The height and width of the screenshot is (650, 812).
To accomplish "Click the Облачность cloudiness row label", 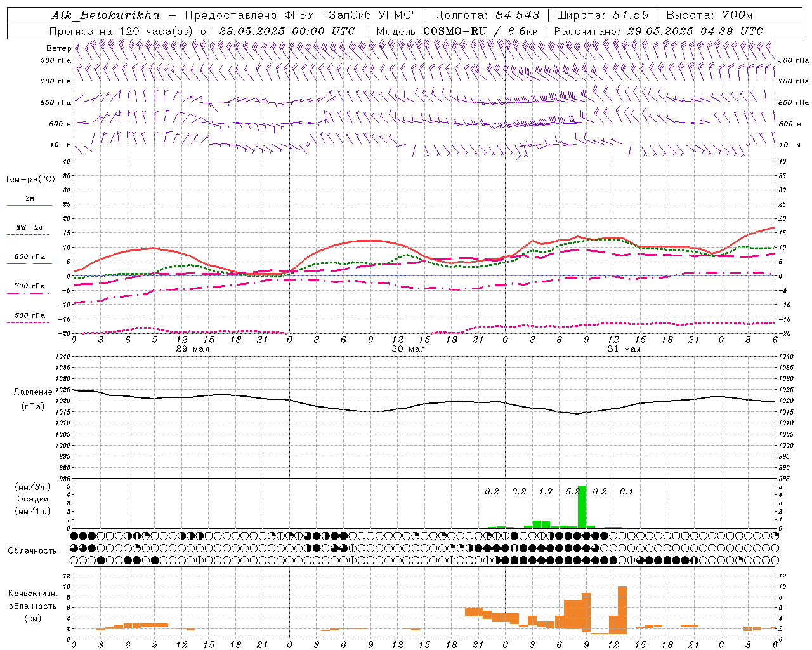I will click(x=32, y=550).
